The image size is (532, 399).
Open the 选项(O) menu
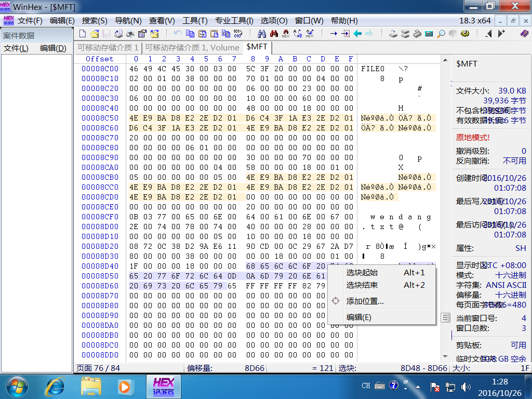[274, 21]
